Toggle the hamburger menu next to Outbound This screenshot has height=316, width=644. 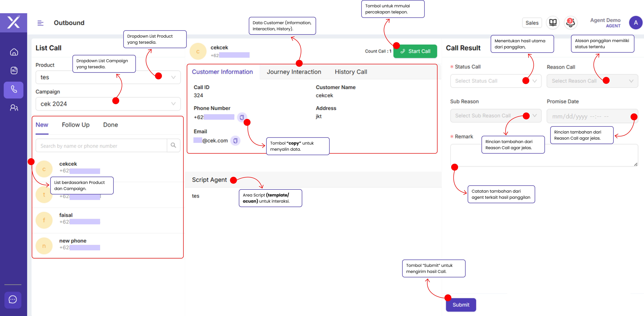(x=40, y=23)
